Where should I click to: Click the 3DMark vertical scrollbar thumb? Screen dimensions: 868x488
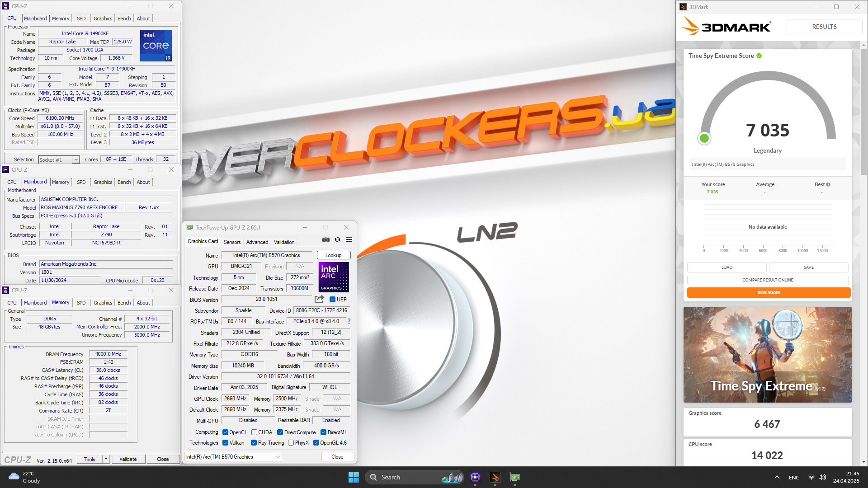(864, 111)
